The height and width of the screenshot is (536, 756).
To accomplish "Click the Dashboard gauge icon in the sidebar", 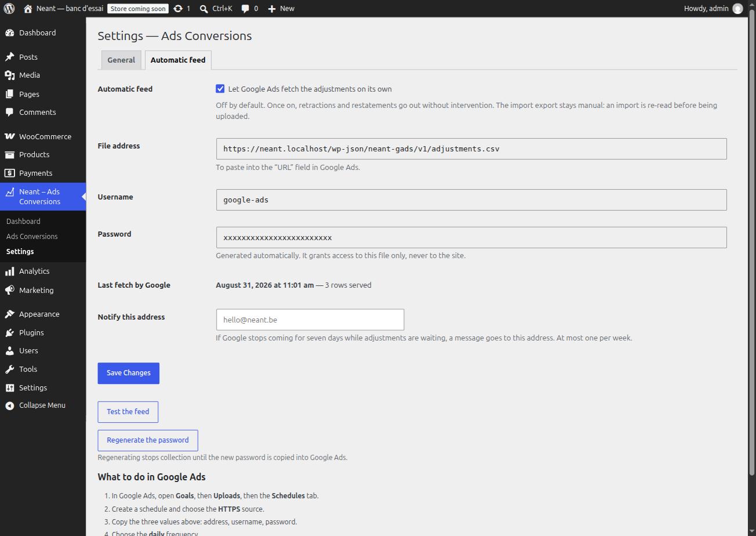I will point(10,33).
